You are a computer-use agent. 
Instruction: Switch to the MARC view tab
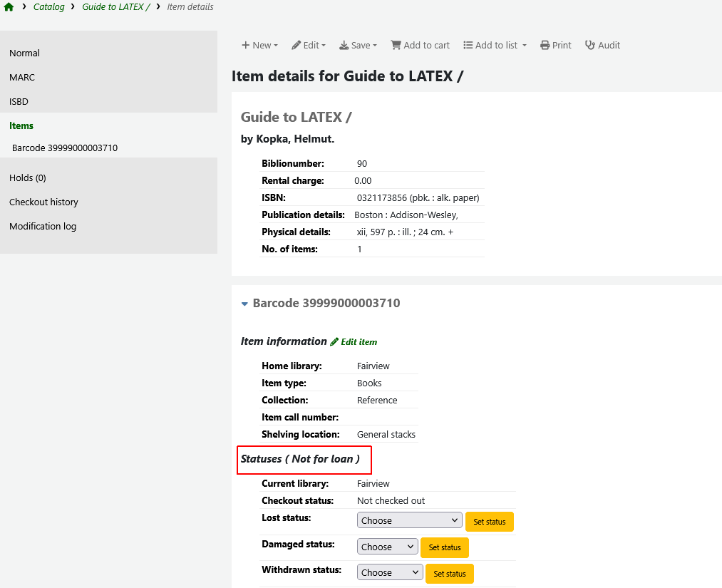click(22, 77)
